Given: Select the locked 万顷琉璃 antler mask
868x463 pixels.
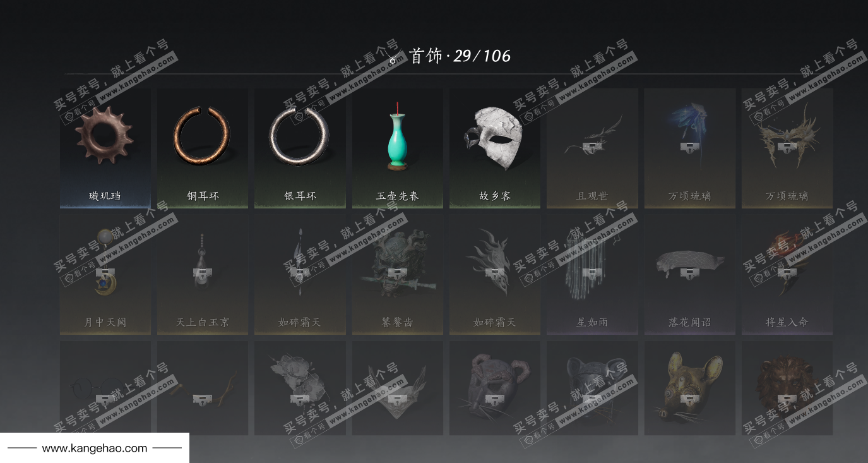Looking at the screenshot, I should point(787,148).
